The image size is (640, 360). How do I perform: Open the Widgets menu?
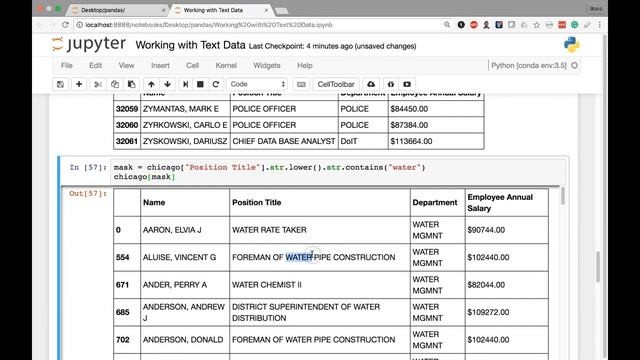(x=267, y=65)
